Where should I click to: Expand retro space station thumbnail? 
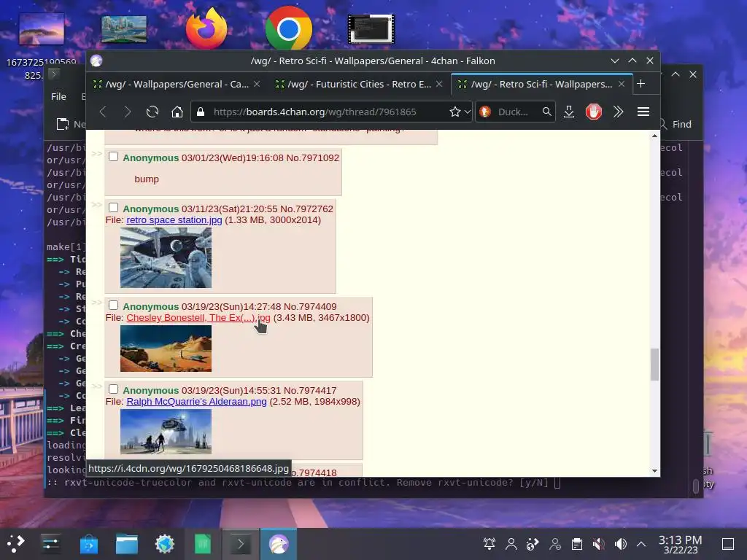166,257
